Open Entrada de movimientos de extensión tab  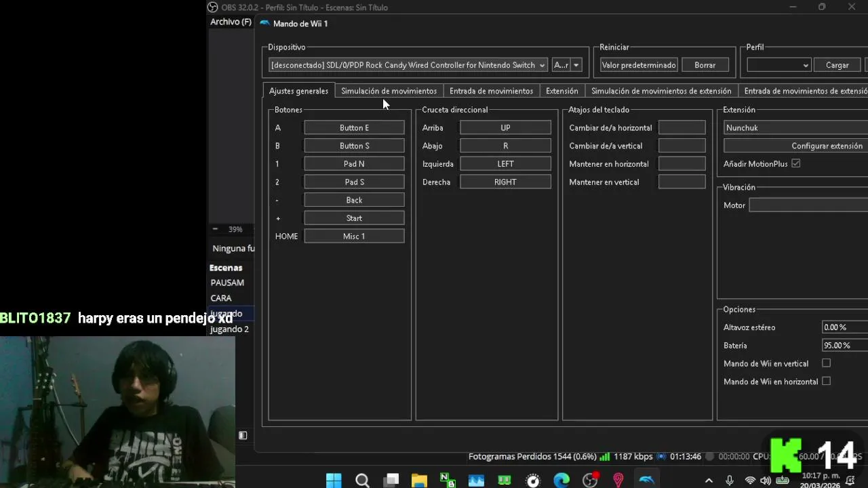pos(804,91)
